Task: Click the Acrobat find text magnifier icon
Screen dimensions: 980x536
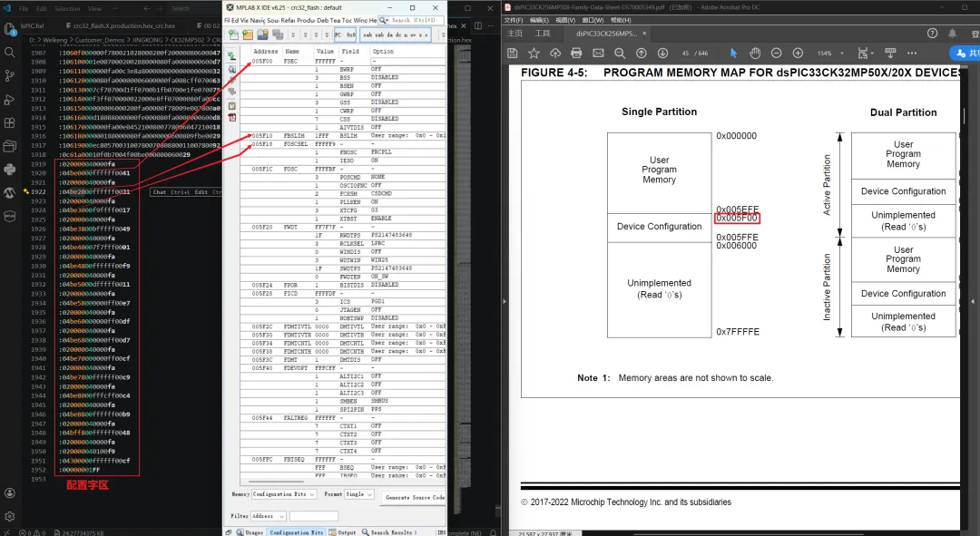Action: (x=620, y=54)
